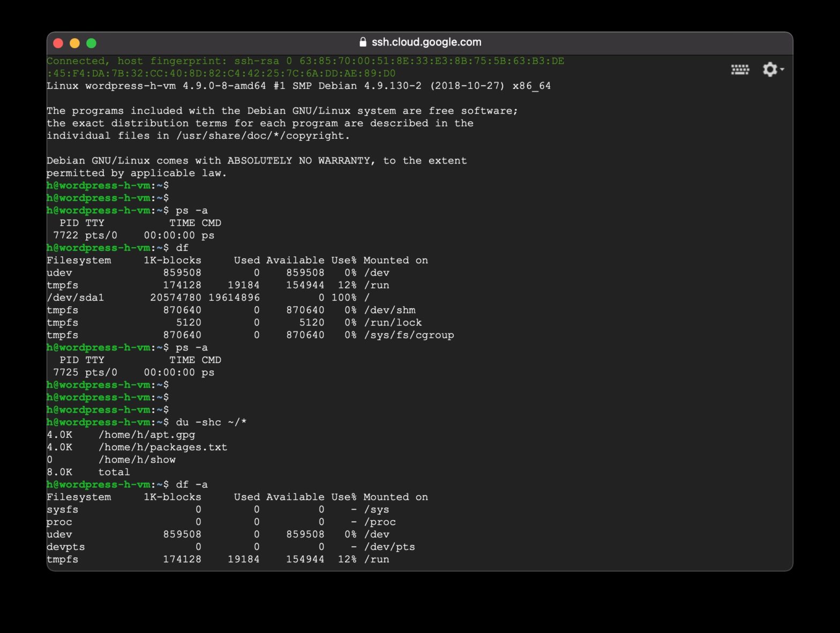Click the ssh.cloud.google.com title text
Viewport: 840px width, 633px height.
[x=426, y=42]
